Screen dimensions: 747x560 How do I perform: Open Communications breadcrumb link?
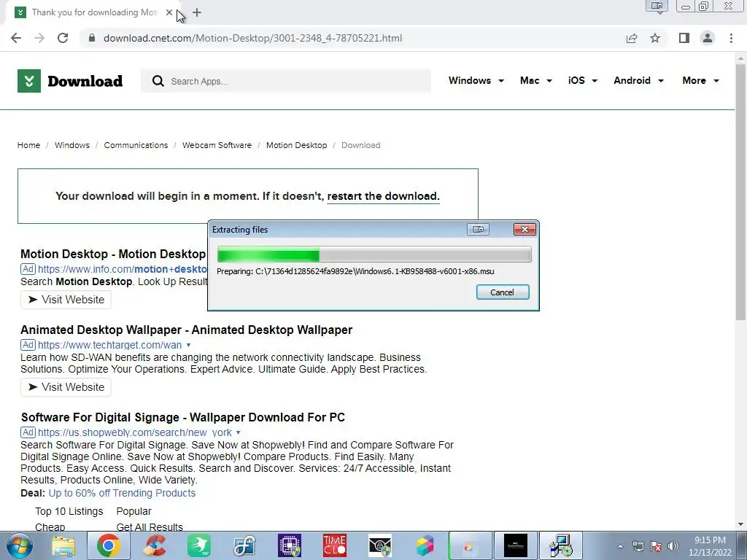click(x=136, y=145)
